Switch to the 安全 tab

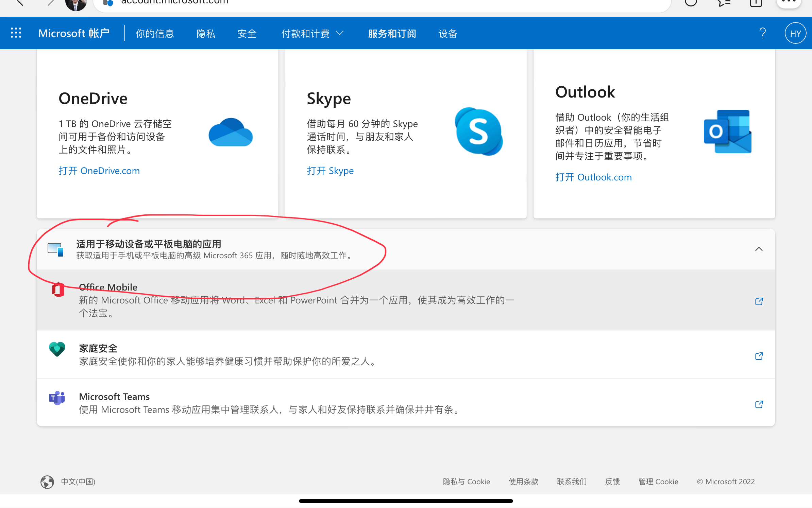(247, 33)
